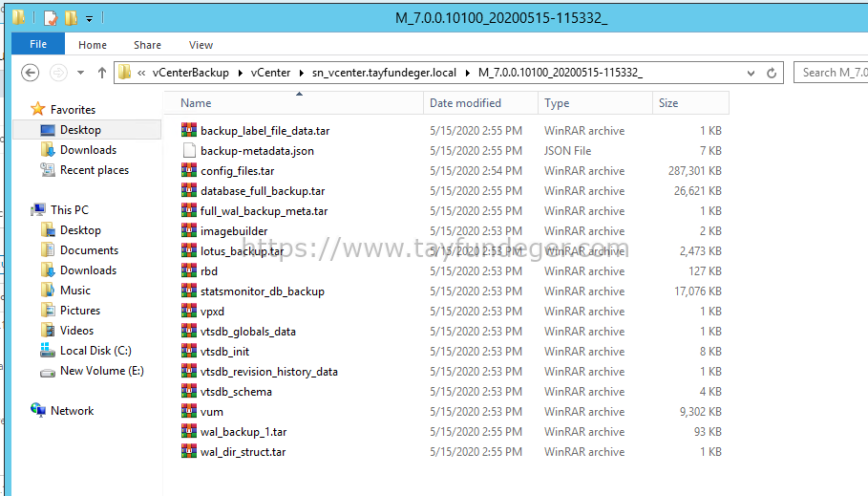
Task: Select Local Disk (C:) drive
Action: [x=95, y=350]
